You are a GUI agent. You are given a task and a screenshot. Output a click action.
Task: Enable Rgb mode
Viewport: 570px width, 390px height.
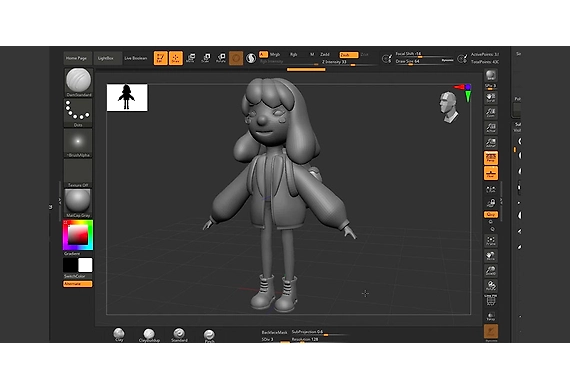click(x=293, y=55)
